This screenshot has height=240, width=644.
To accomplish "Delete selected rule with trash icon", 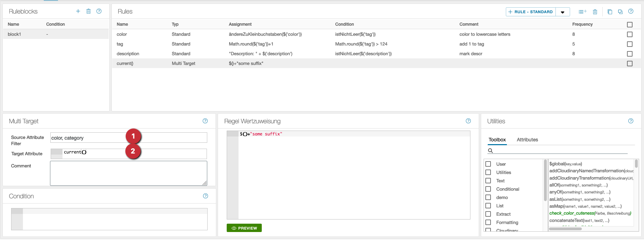I will (x=595, y=12).
